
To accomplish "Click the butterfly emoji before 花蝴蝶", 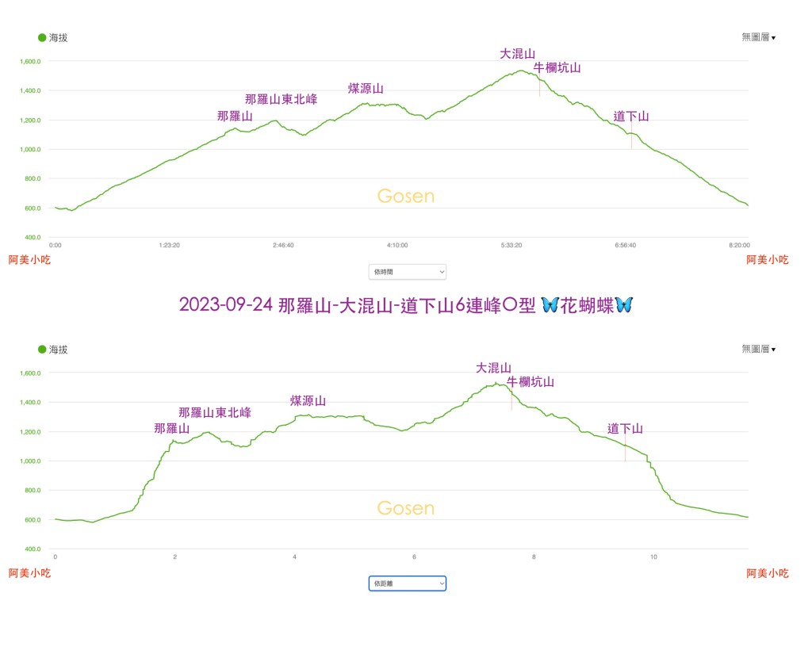I will (549, 304).
